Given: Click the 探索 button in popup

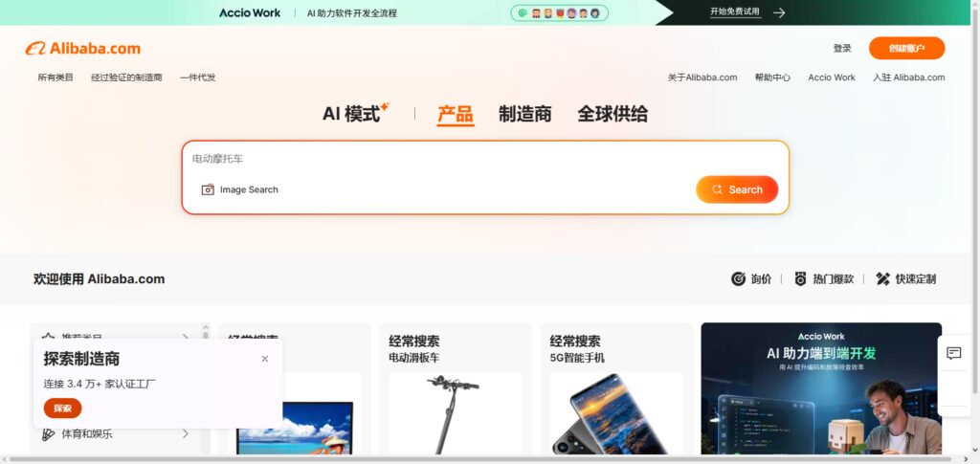Looking at the screenshot, I should pyautogui.click(x=62, y=409).
